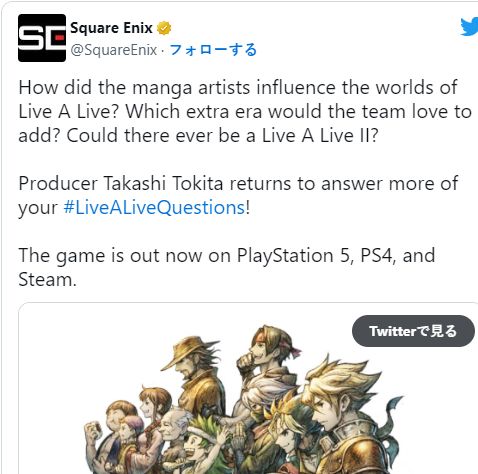Click the tweet text about manga artists
Screen dimensions: 478x474
245,111
